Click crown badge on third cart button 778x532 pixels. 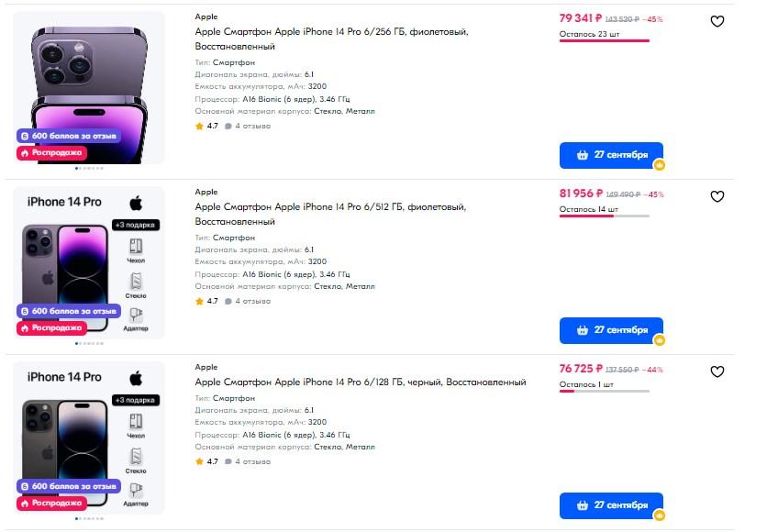[659, 515]
